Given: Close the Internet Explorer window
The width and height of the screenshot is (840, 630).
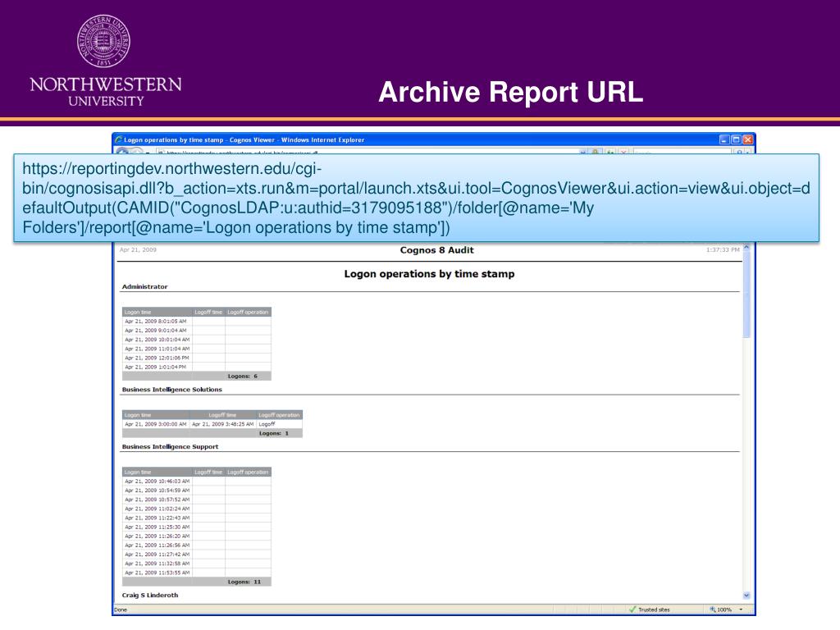Looking at the screenshot, I should [748, 139].
